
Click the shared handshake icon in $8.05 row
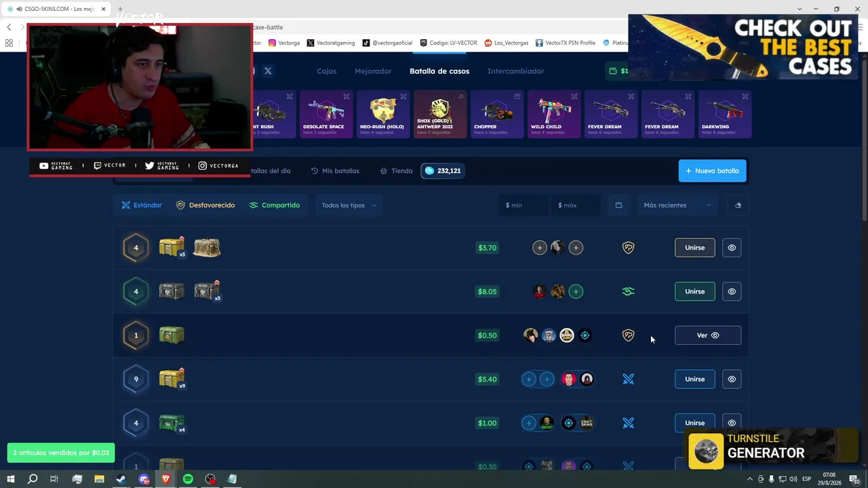[x=629, y=291]
